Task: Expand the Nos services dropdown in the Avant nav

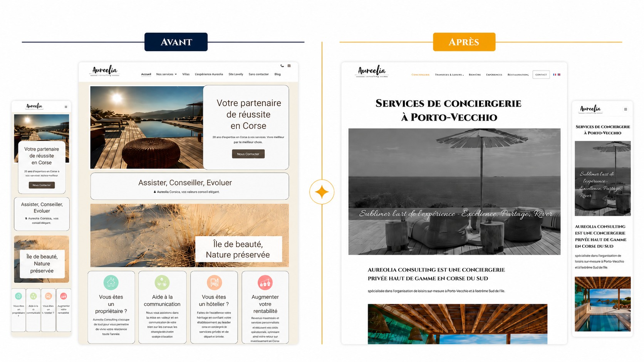Action: (166, 74)
